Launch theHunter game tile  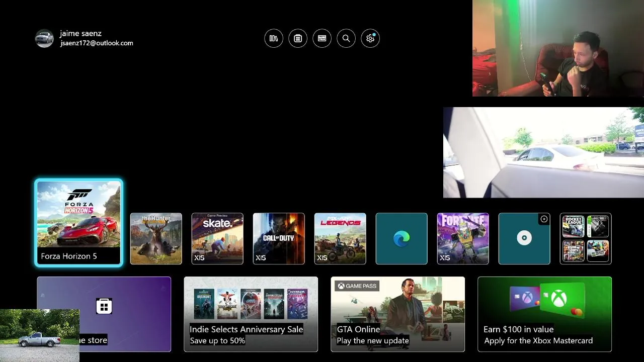click(156, 238)
